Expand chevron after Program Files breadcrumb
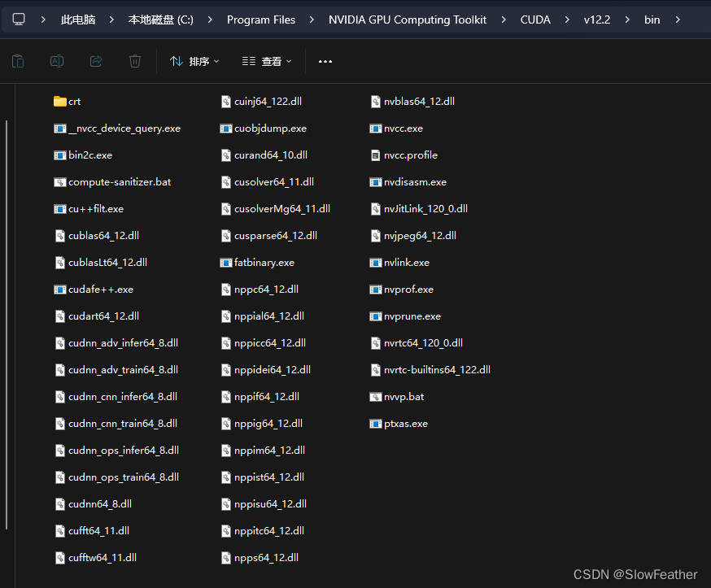The height and width of the screenshot is (588, 711). coord(312,20)
